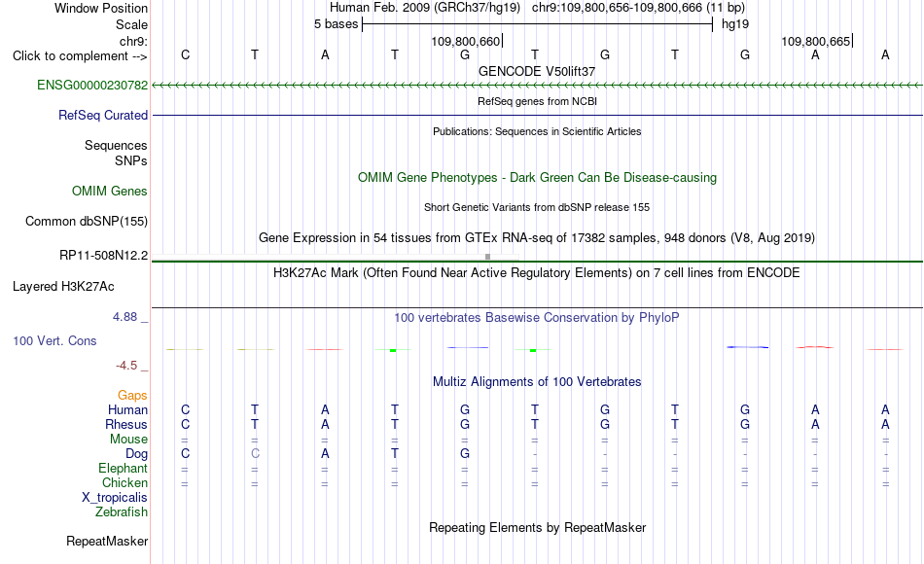Image resolution: width=924 pixels, height=564 pixels.
Task: Click the green GENCODE gene arrow line
Action: coord(537,86)
